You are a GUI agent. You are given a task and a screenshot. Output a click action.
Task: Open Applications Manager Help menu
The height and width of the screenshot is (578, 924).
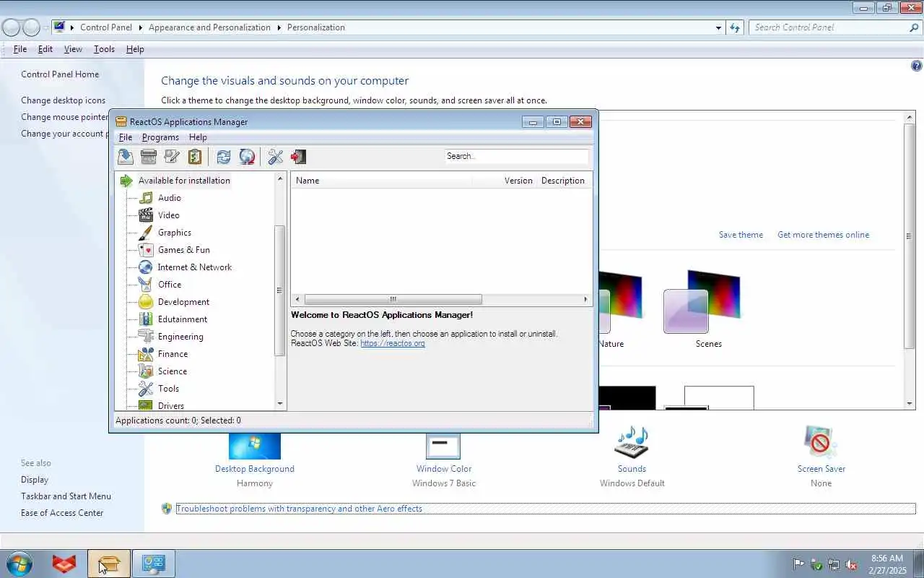point(198,137)
